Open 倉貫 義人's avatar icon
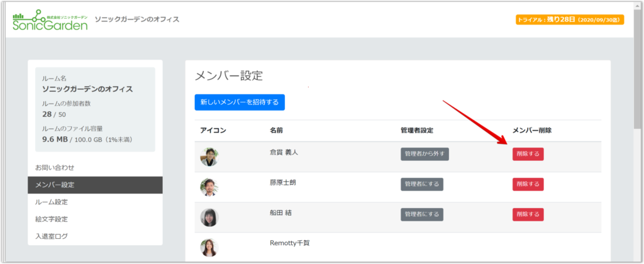The height and width of the screenshot is (264, 644). tap(209, 157)
